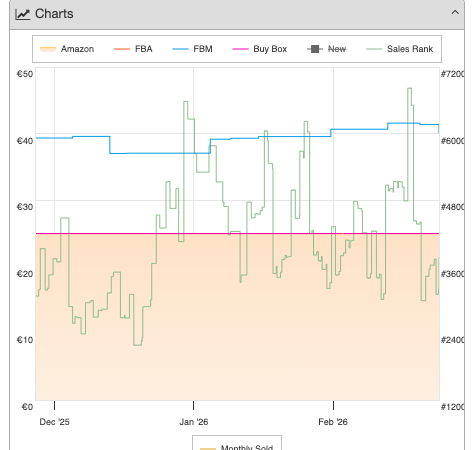Click the Sales Rank green legend line
Screen dimensions: 474x450
[x=374, y=49]
